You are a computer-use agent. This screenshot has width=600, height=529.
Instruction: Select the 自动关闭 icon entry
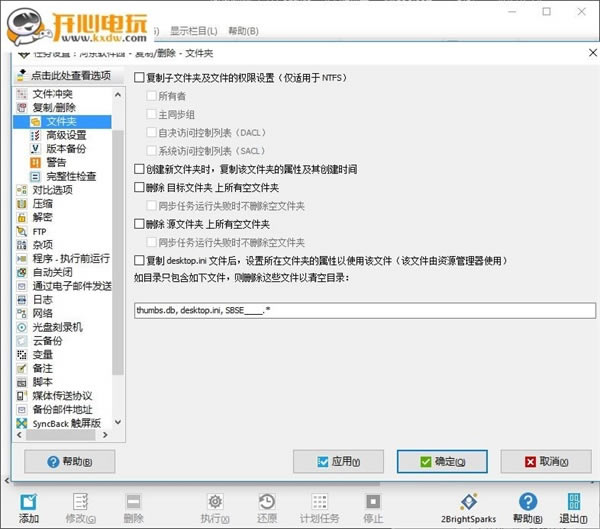pyautogui.click(x=22, y=273)
